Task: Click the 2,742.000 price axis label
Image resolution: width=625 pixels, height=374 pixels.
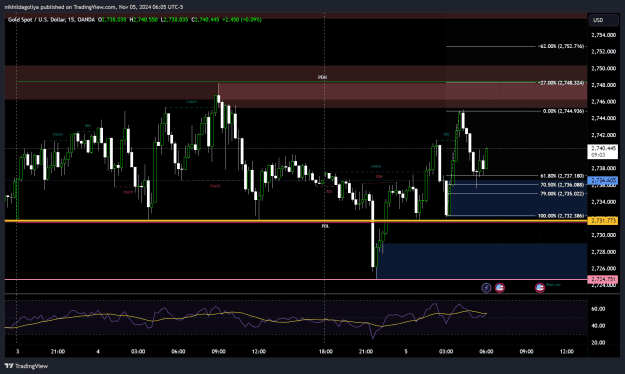Action: [x=603, y=135]
